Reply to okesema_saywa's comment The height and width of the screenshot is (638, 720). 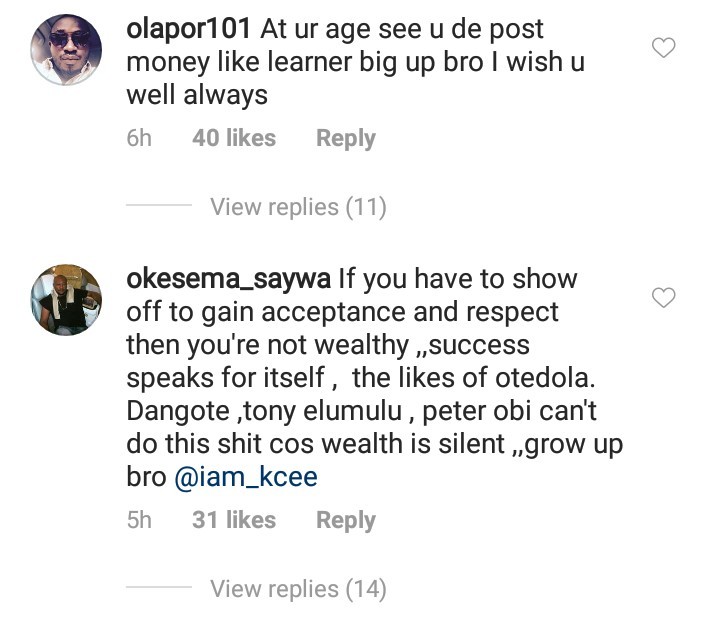345,520
